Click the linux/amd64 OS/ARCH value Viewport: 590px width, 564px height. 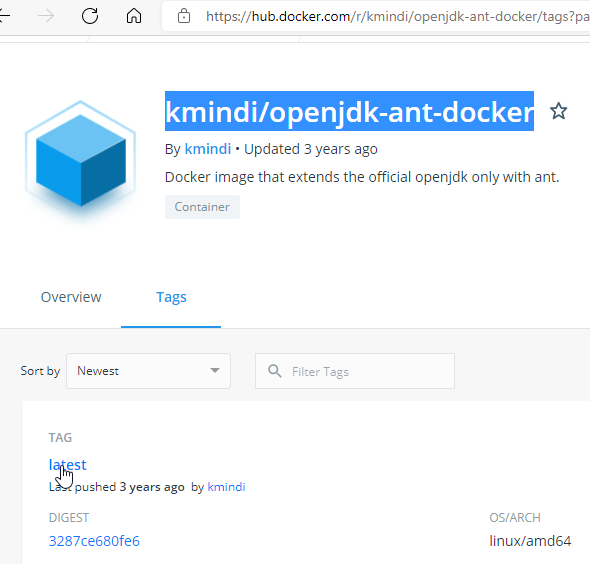tap(530, 541)
